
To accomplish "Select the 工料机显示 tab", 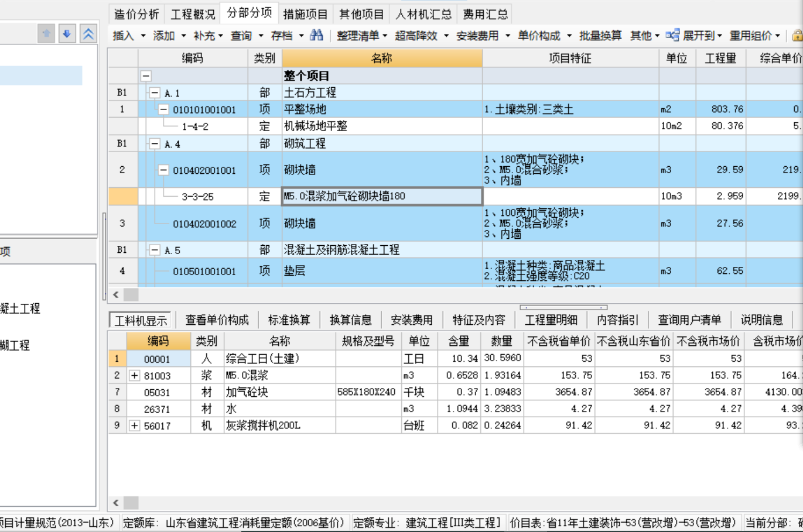I will point(141,320).
